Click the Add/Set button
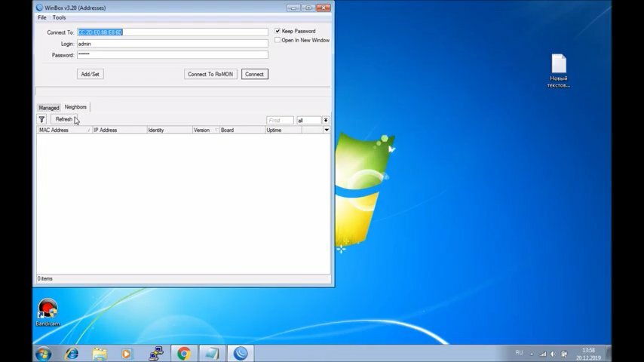The width and height of the screenshot is (644, 362). 90,75
